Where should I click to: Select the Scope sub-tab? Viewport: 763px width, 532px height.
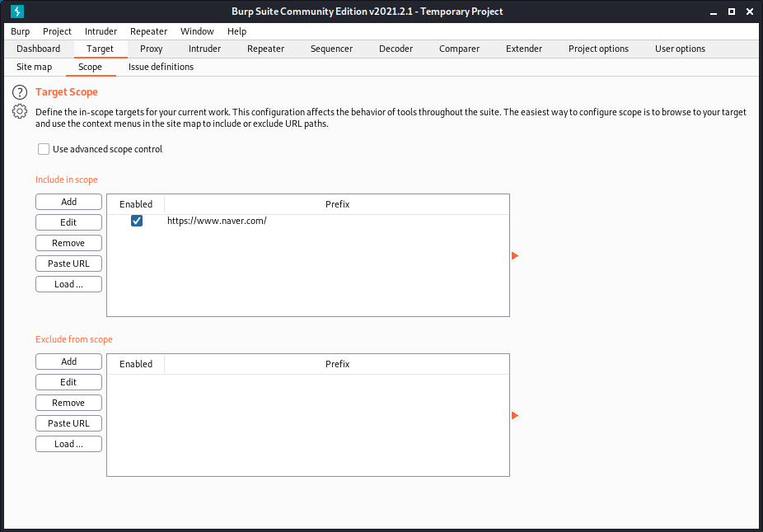tap(90, 67)
